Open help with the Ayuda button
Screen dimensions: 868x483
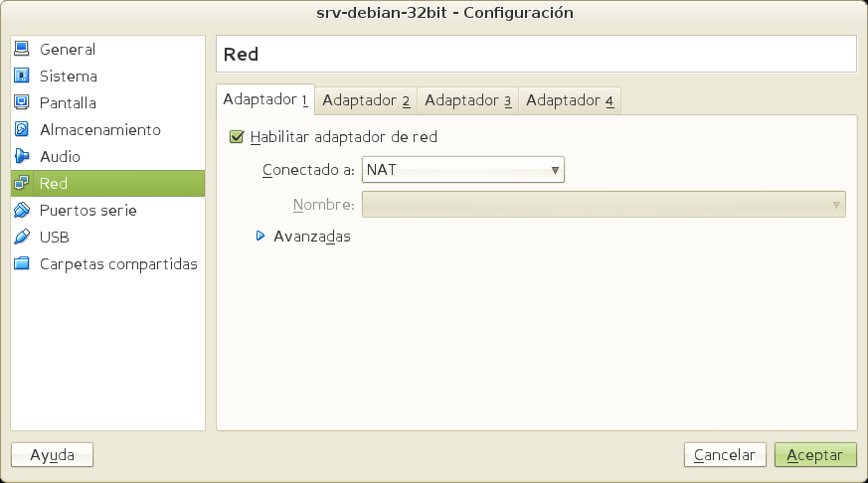[52, 455]
